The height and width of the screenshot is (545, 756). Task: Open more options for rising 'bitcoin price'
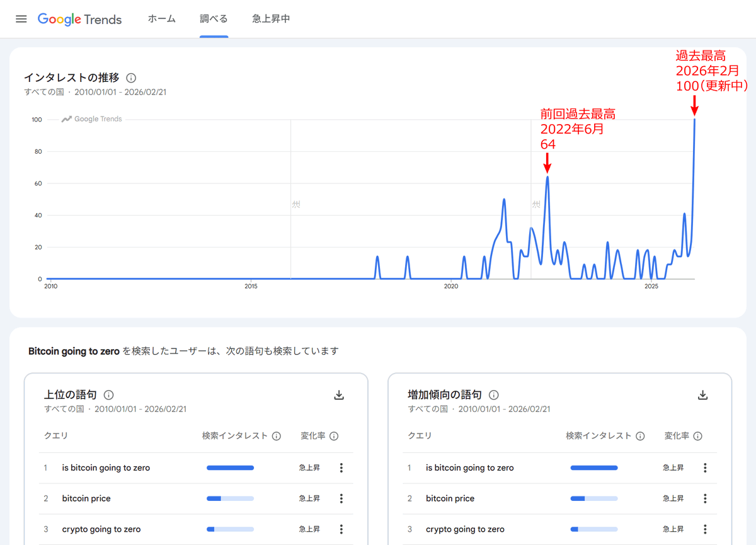pyautogui.click(x=705, y=498)
